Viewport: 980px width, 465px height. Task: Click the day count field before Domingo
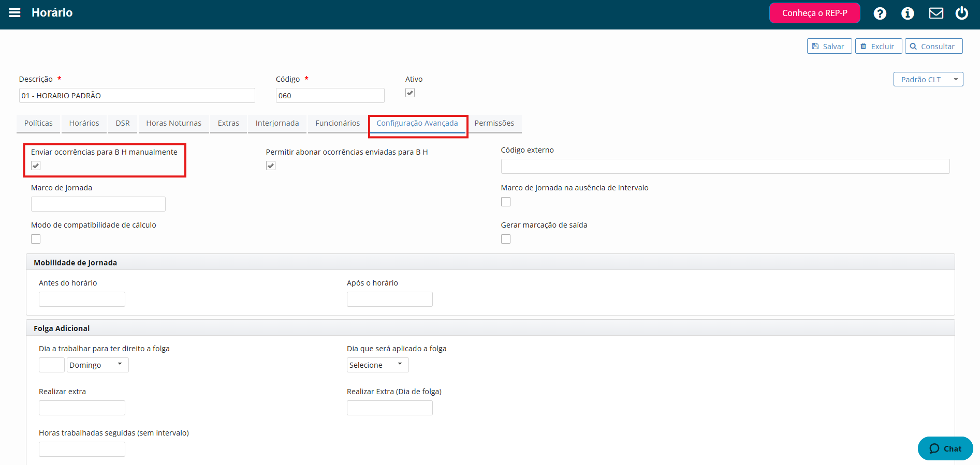(x=52, y=365)
